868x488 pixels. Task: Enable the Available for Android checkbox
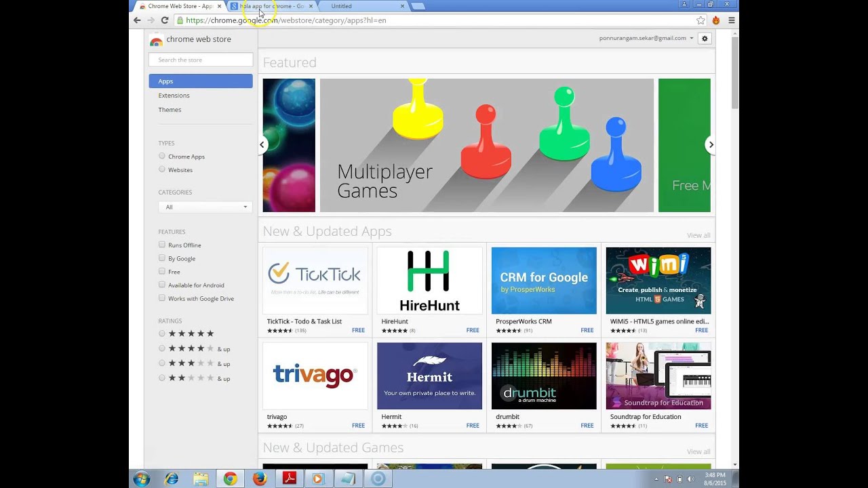click(x=162, y=285)
